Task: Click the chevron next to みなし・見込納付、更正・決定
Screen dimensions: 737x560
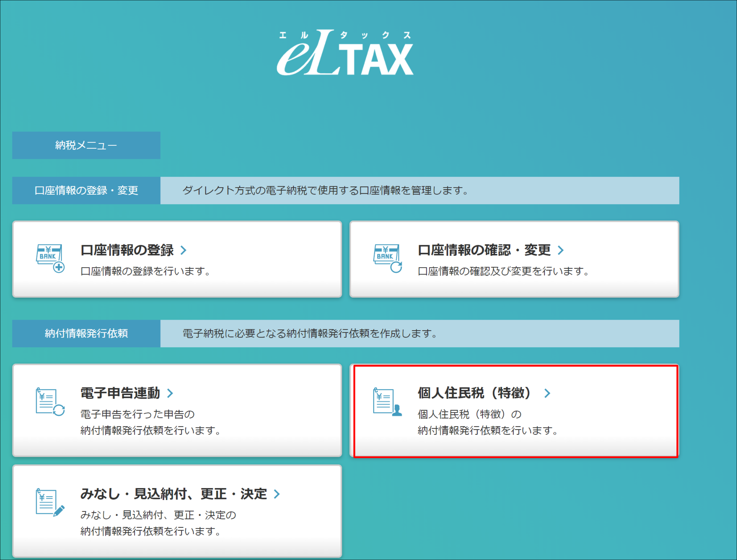Action: 277,494
